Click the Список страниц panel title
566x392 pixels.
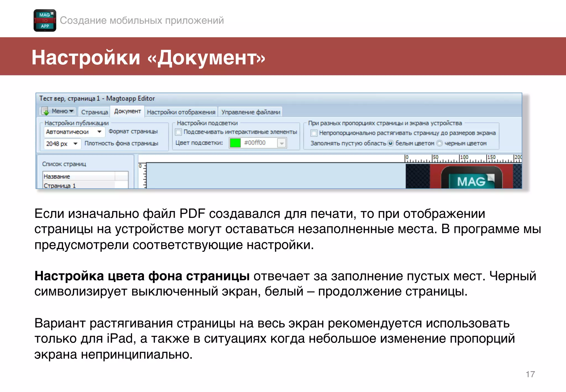64,164
